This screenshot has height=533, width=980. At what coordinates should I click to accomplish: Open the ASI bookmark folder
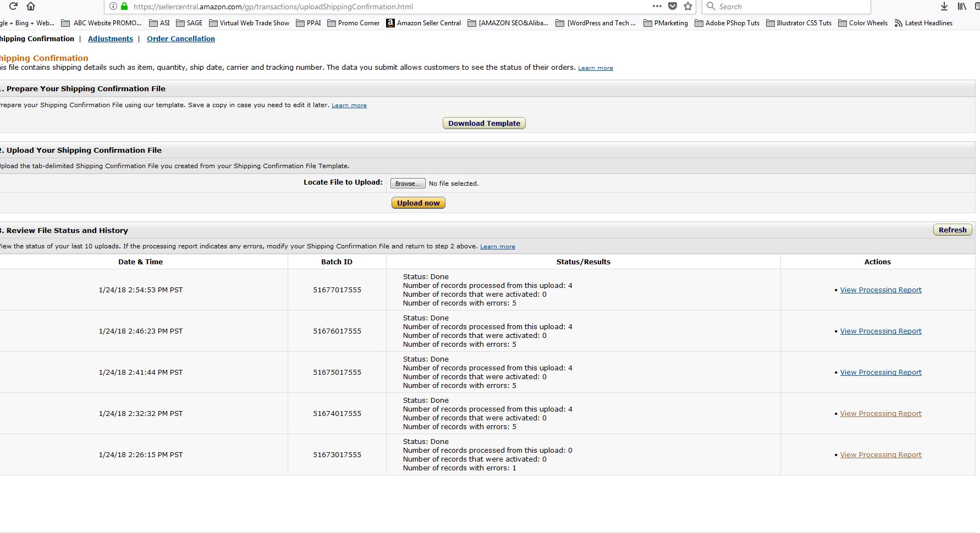coord(159,23)
